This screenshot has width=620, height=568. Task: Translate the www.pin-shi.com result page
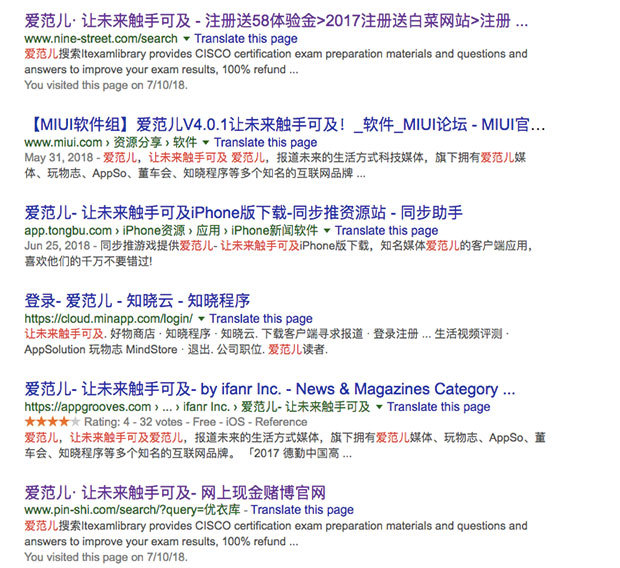[302, 510]
